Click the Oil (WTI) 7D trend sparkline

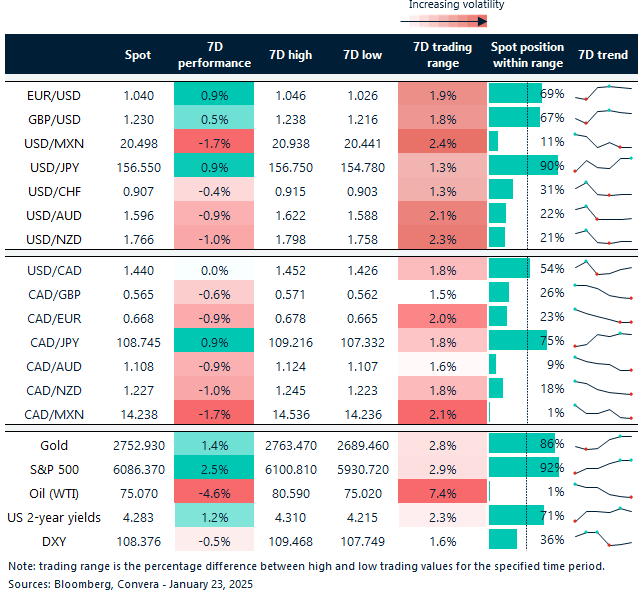point(603,490)
